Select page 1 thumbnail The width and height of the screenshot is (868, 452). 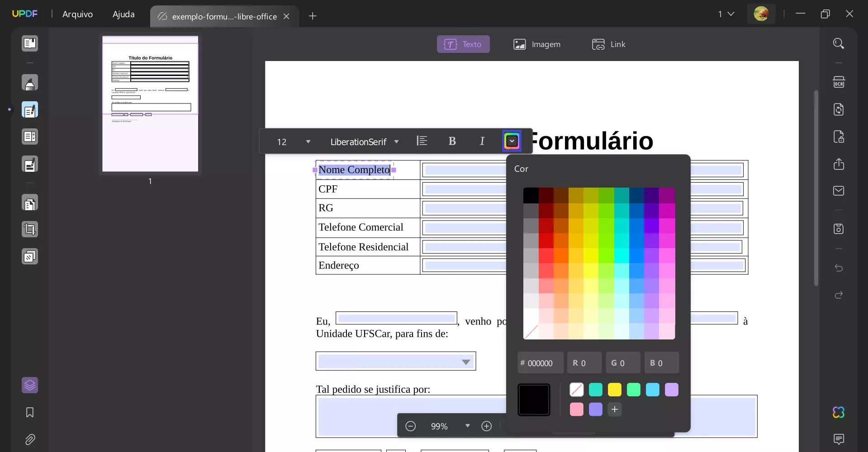click(150, 104)
